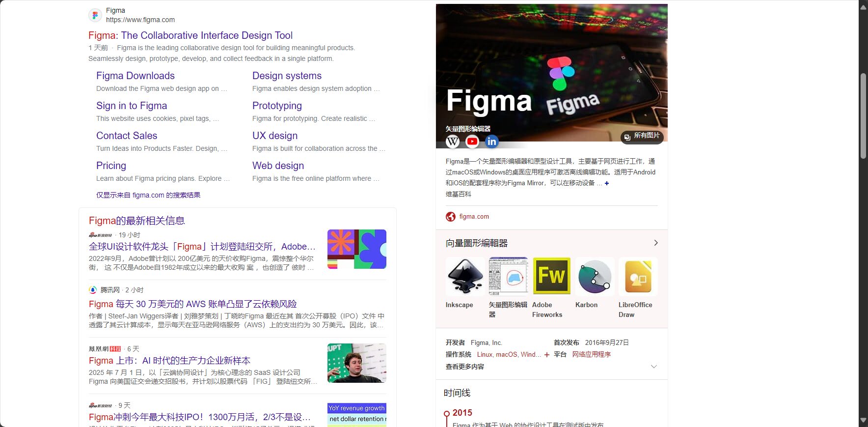The image size is (868, 427).
Task: Open the Web design sitelink
Action: pos(278,166)
